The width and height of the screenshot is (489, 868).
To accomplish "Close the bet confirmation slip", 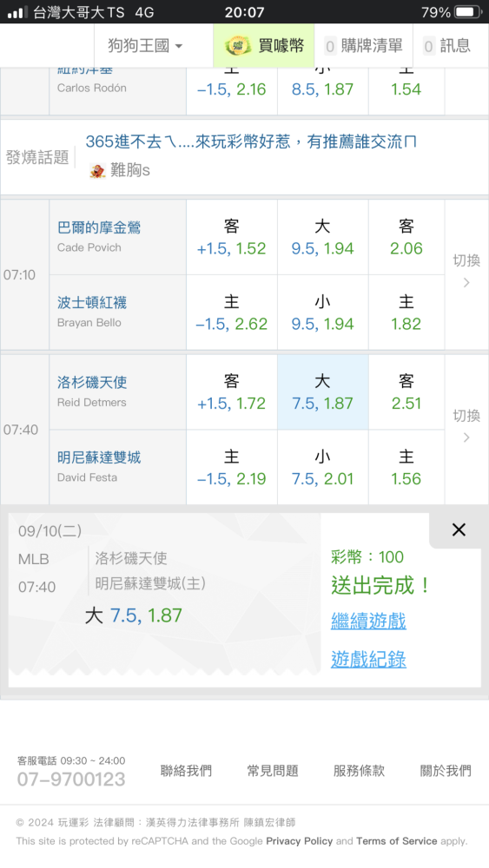I will coord(459,529).
